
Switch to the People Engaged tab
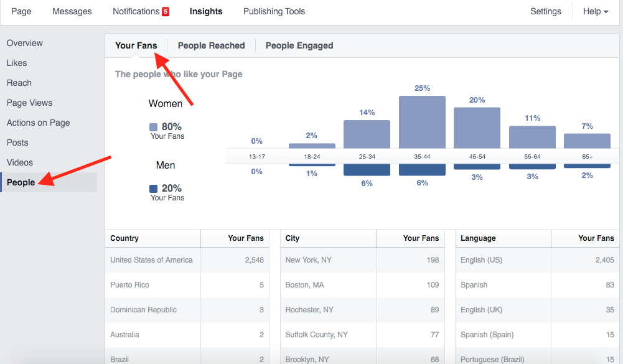(299, 45)
